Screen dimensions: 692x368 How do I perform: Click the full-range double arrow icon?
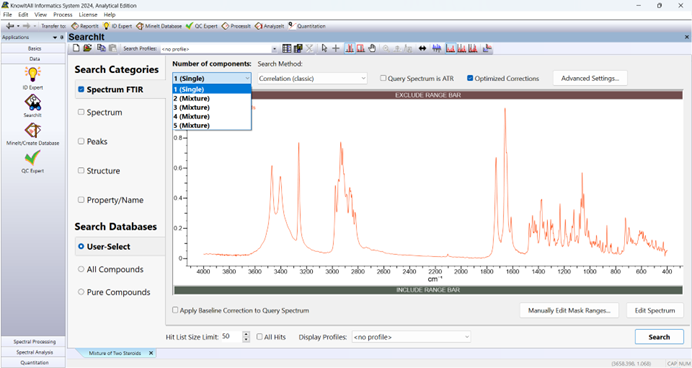coord(422,49)
